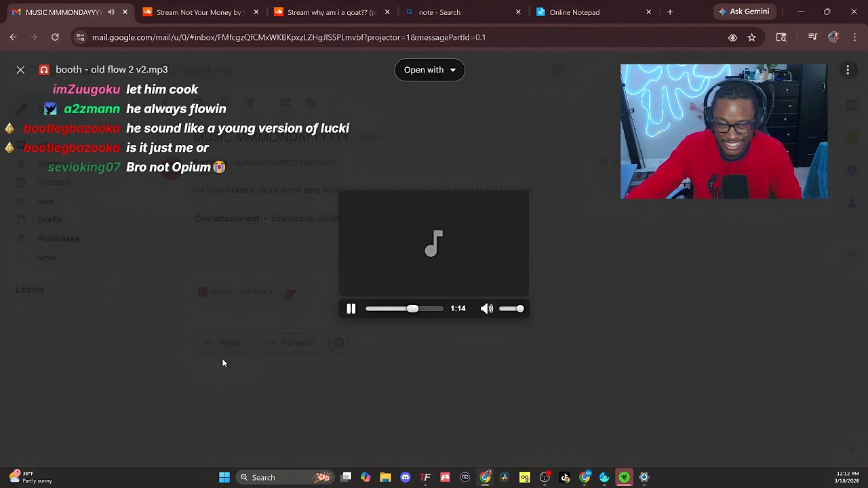Switch to 'Stream why am i a goat??' tab

pyautogui.click(x=331, y=12)
